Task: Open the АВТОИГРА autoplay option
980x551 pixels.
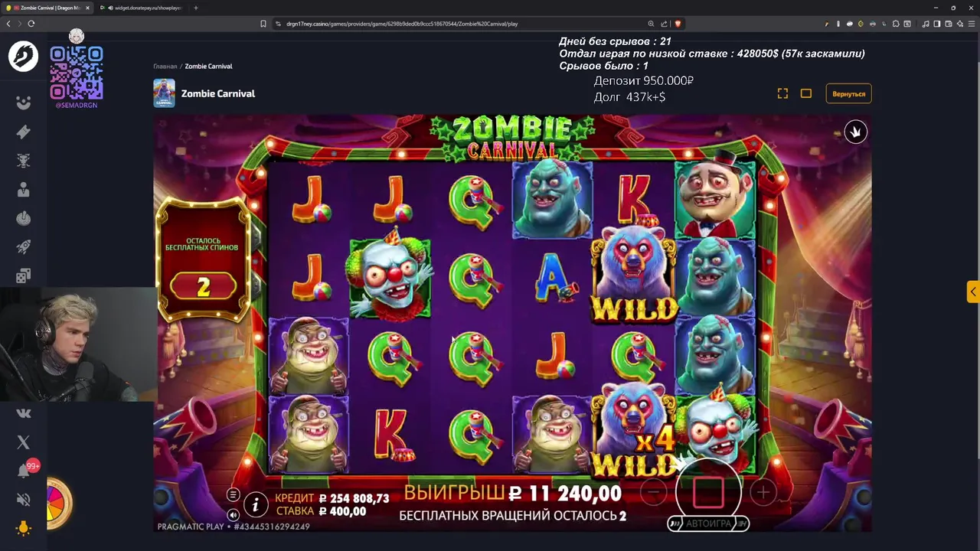Action: coord(708,523)
